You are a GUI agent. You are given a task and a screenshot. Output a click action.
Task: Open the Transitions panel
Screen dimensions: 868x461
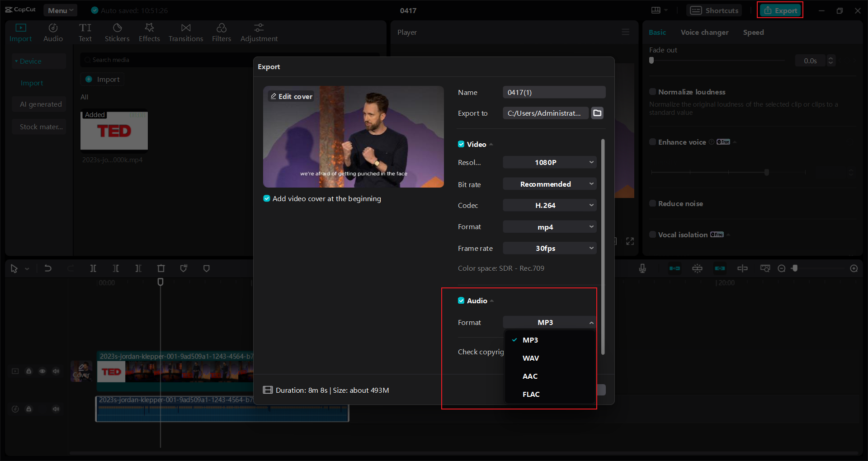[186, 33]
